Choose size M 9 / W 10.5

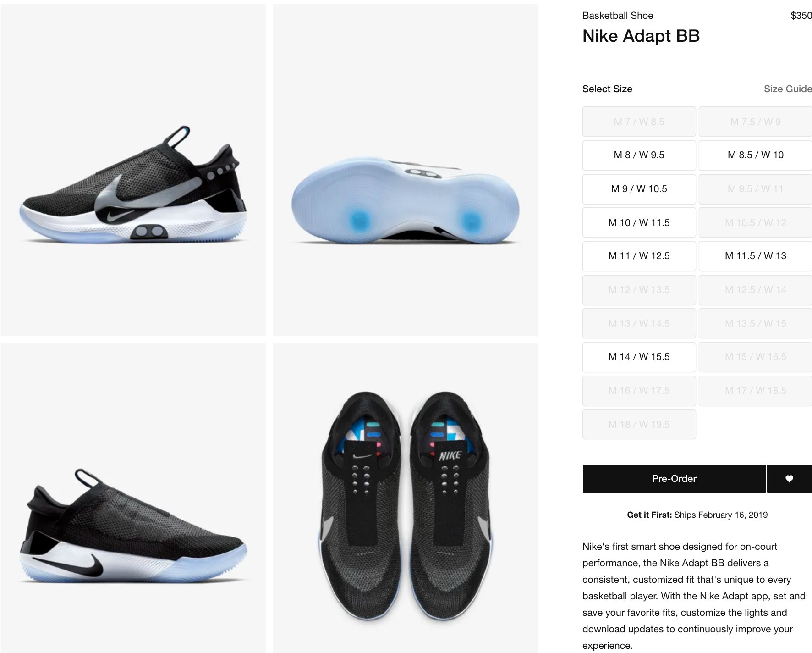639,189
